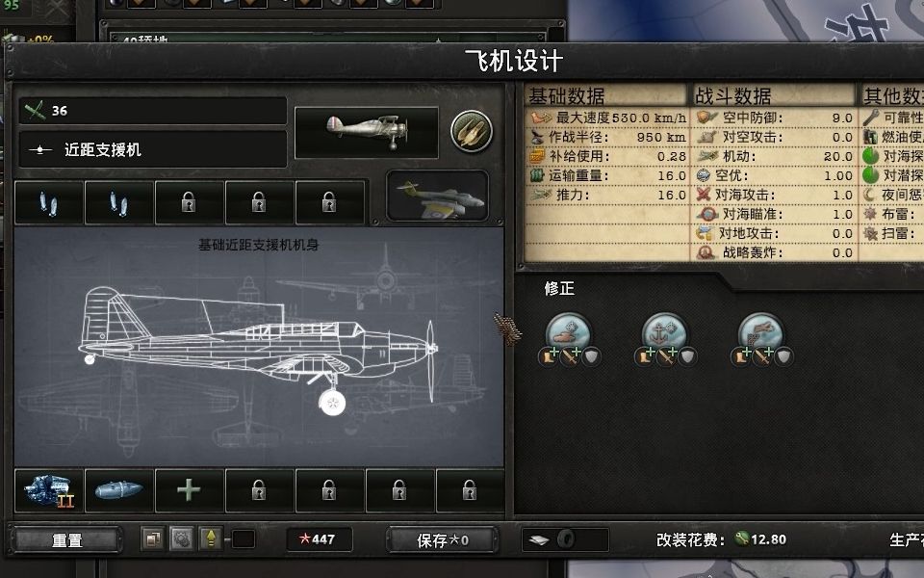Click the duplicate design icon next to reset
This screenshot has width=924, height=578.
click(x=153, y=539)
